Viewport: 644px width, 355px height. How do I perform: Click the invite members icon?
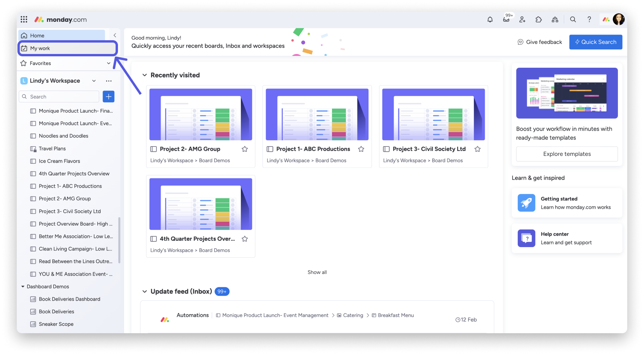(x=522, y=19)
